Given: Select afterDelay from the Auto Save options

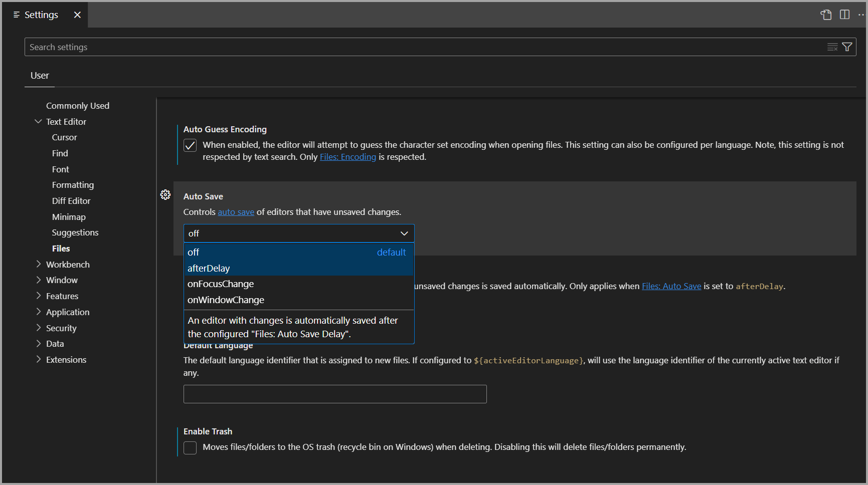Looking at the screenshot, I should (x=209, y=268).
